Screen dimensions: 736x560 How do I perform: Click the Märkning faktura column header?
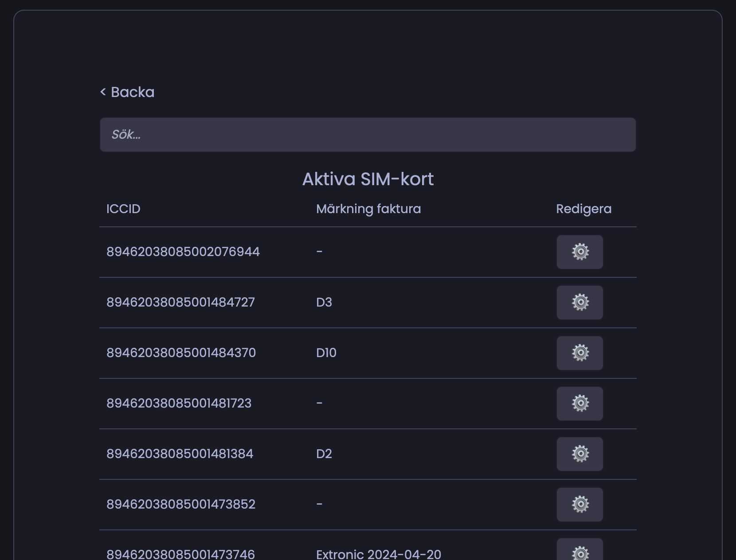coord(368,209)
